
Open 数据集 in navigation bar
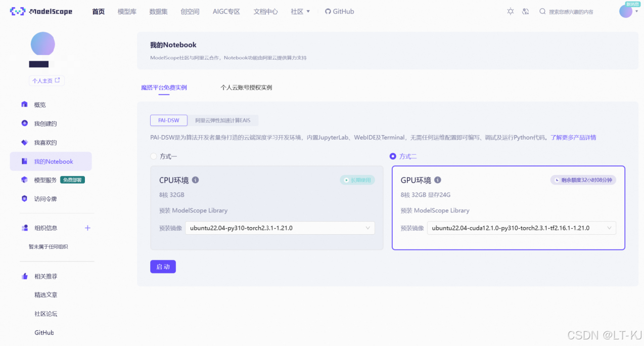158,11
